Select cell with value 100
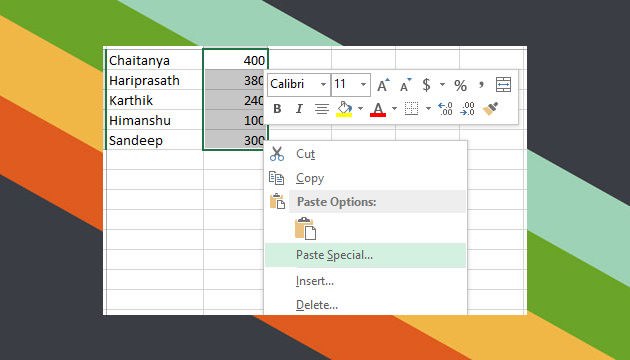Screen dimensions: 630x360 [234, 120]
